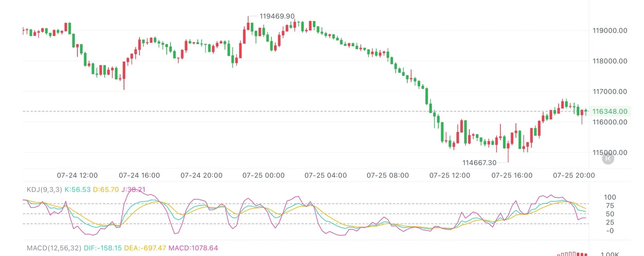Select the MACD(12,56,32) indicator label
This screenshot has height=256, width=644.
coord(54,248)
